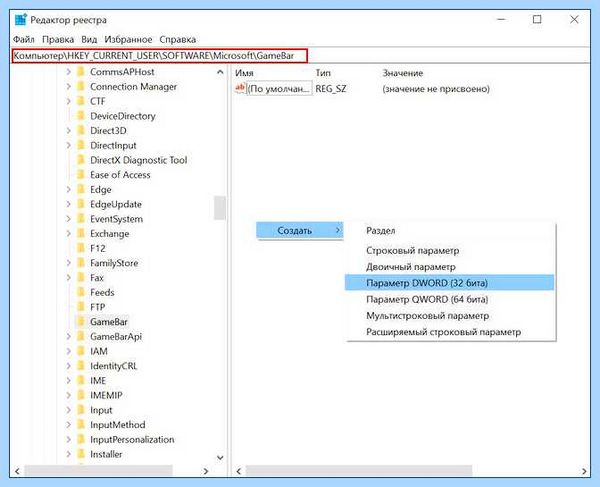This screenshot has width=600, height=487.
Task: Click the (значение не присвоено) value cell
Action: pyautogui.click(x=436, y=89)
